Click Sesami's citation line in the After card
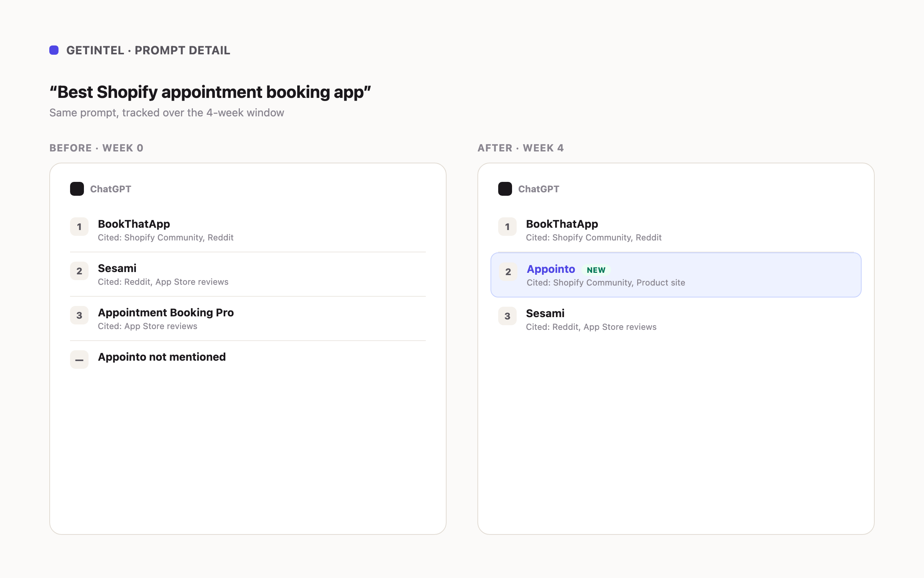The image size is (924, 578). (x=591, y=327)
